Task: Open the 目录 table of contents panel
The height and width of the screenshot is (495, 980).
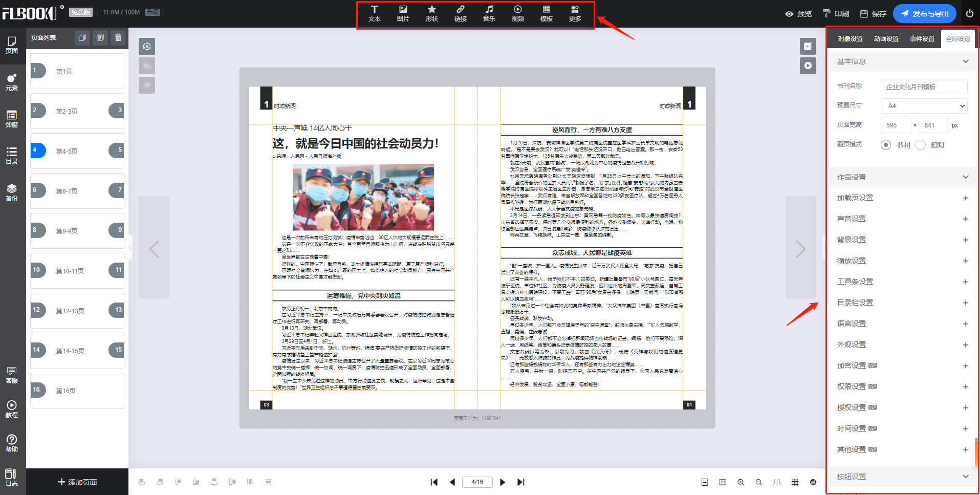Action: [x=12, y=156]
